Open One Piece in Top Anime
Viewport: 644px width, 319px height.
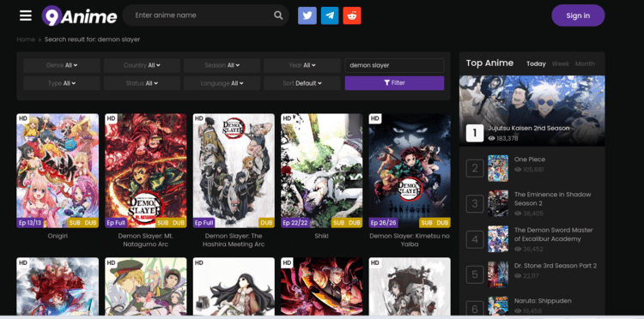[x=530, y=159]
